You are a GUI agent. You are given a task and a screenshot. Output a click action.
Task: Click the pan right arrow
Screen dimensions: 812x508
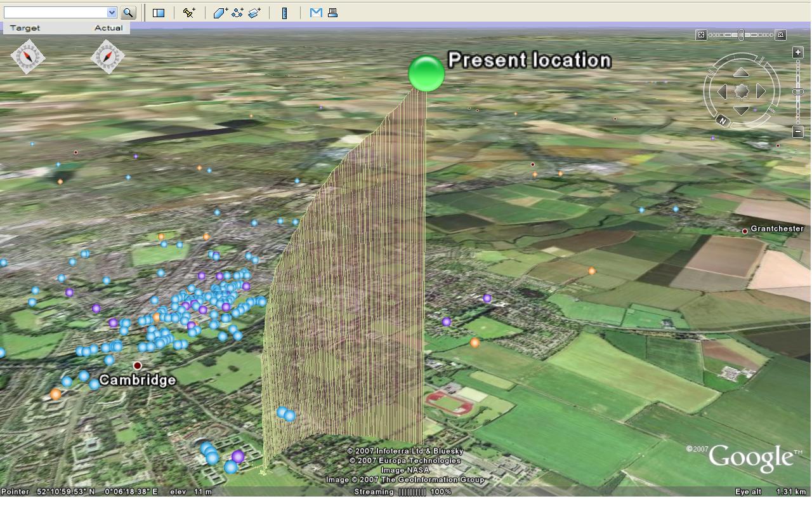[761, 91]
